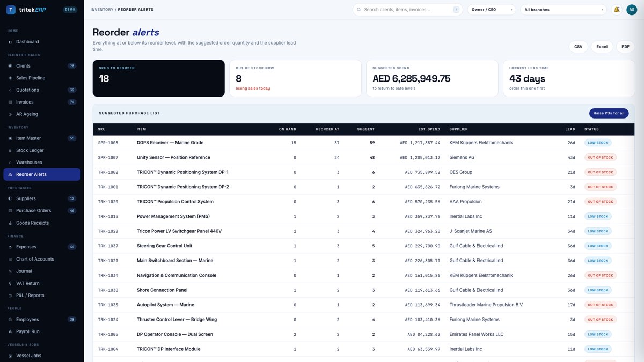Click the Dashboard sidebar icon

point(10,42)
